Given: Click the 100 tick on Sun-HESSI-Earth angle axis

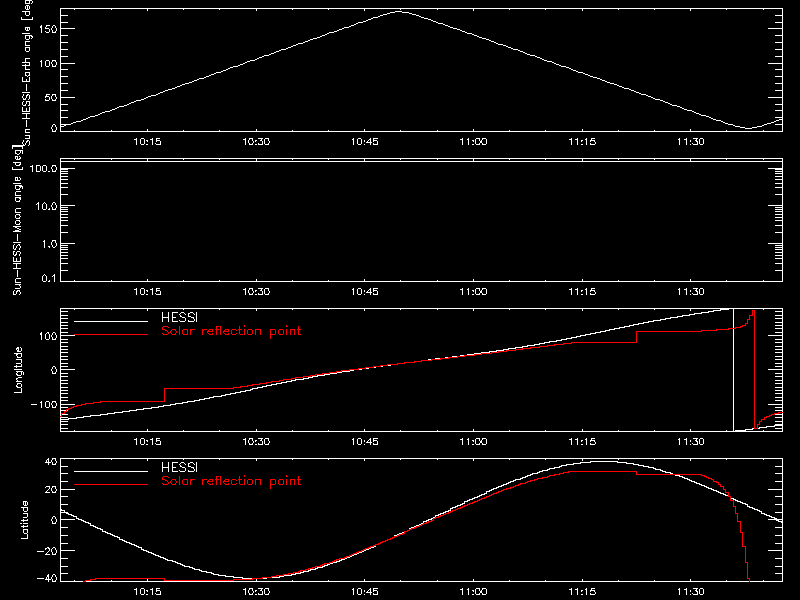Looking at the screenshot, I should 48,64.
